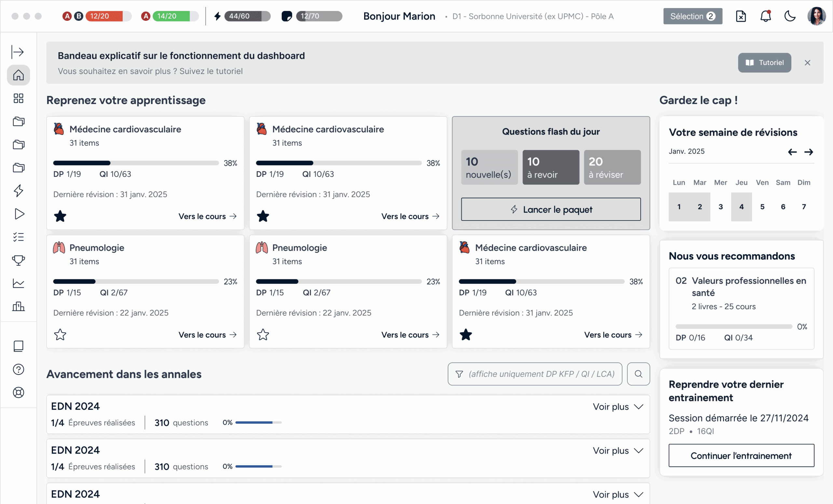Open the question mark help icon
Image resolution: width=833 pixels, height=504 pixels.
[18, 369]
